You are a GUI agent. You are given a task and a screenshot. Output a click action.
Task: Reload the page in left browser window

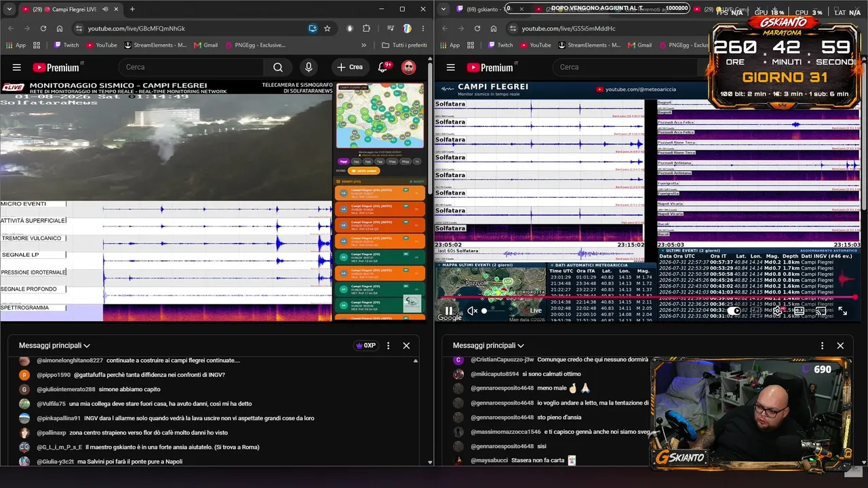click(43, 28)
